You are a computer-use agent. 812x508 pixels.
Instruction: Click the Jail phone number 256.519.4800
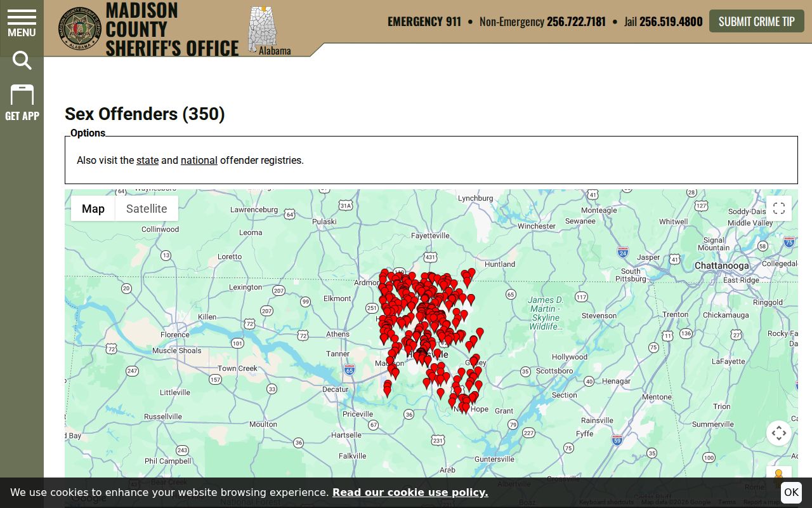tap(671, 22)
